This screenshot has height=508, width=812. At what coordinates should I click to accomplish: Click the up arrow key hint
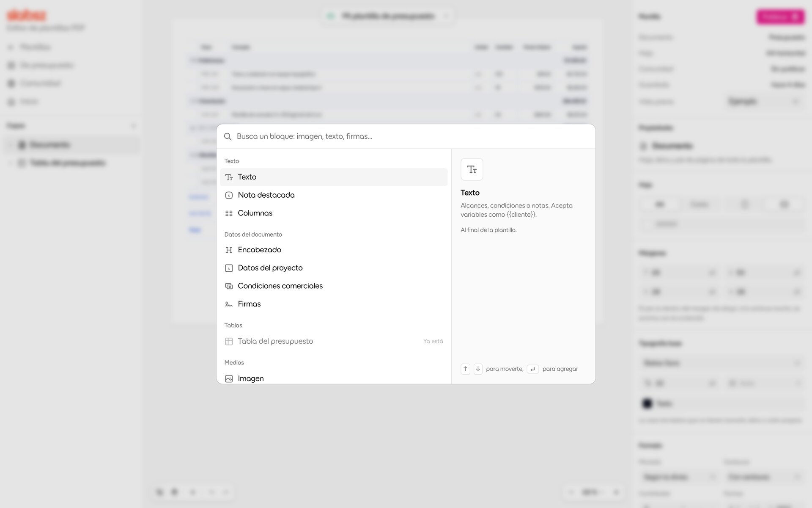click(x=465, y=369)
